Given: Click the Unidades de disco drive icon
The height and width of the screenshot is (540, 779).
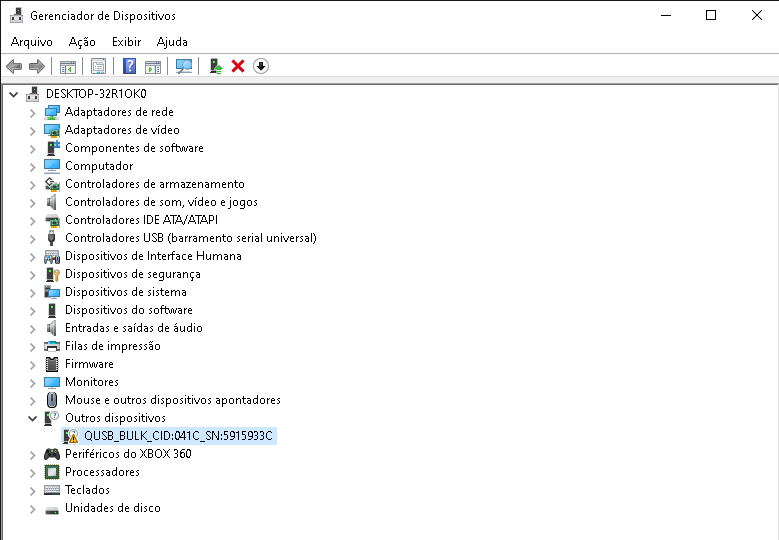Looking at the screenshot, I should pyautogui.click(x=52, y=510).
